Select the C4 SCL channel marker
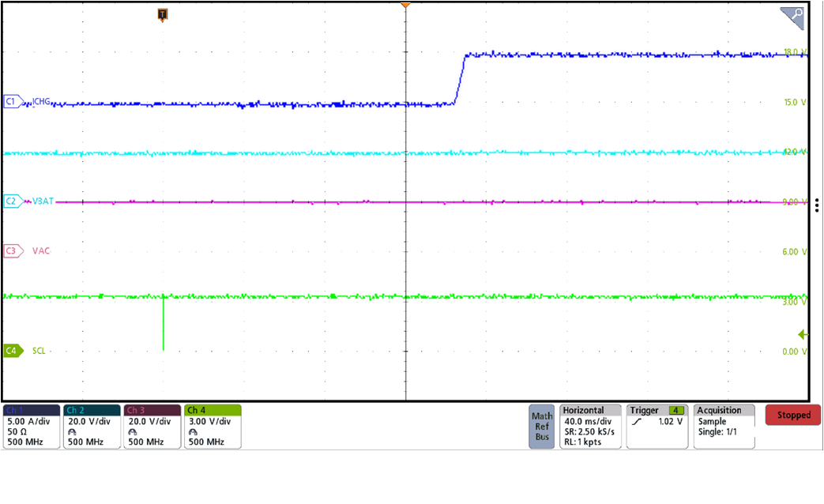This screenshot has width=824, height=504. [x=9, y=350]
